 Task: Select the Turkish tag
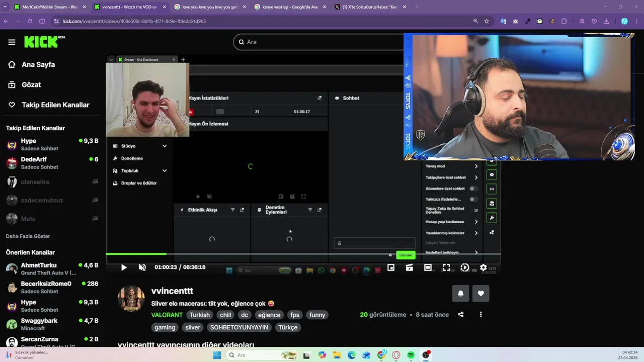pyautogui.click(x=199, y=315)
